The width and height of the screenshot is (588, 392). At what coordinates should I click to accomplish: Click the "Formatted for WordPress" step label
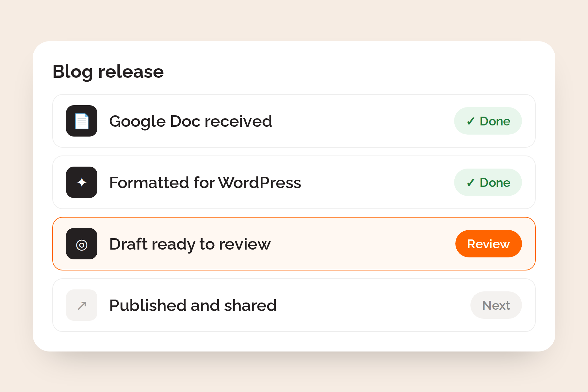[205, 183]
